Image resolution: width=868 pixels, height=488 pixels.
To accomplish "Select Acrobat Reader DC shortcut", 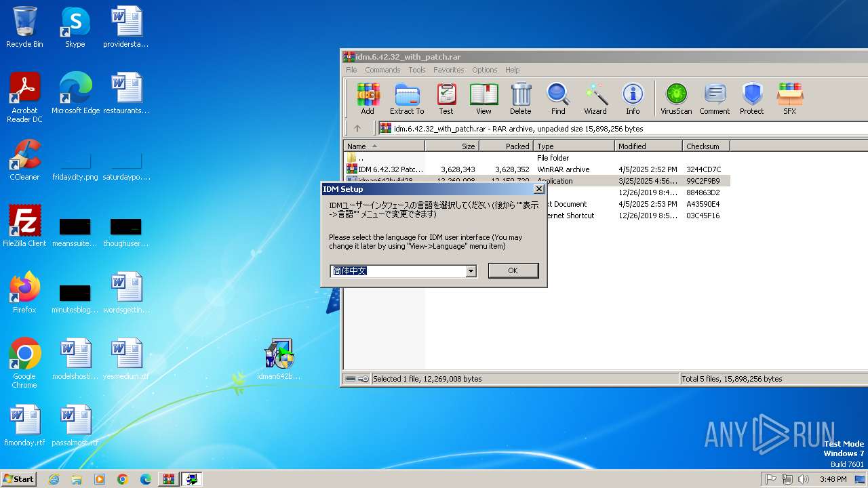I will click(24, 98).
